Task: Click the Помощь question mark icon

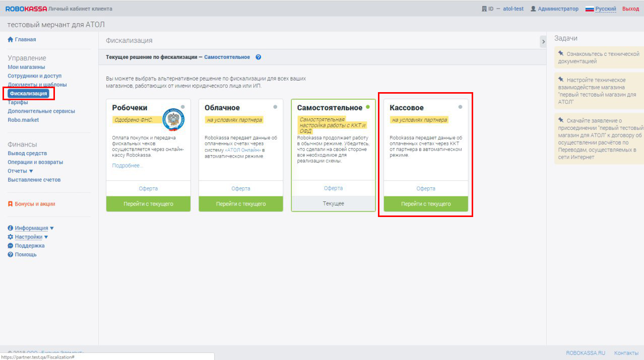Action: point(10,254)
